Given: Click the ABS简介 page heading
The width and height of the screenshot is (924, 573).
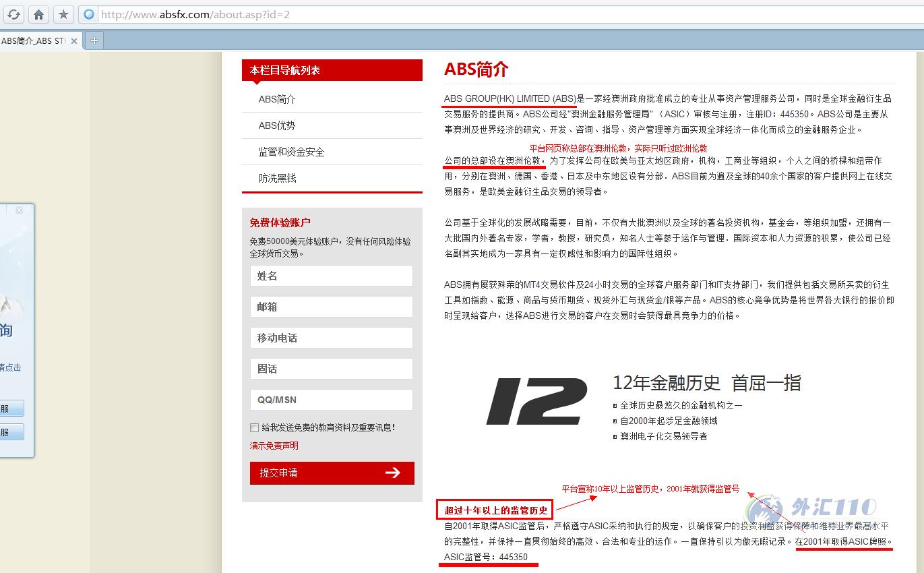Looking at the screenshot, I should (x=476, y=69).
